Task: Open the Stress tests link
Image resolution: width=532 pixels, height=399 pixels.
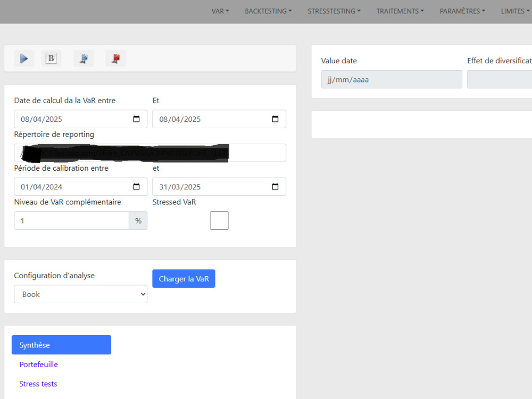Action: (38, 384)
